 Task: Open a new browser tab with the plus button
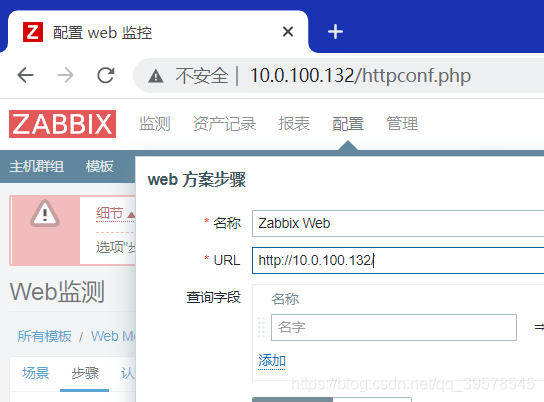pos(335,32)
